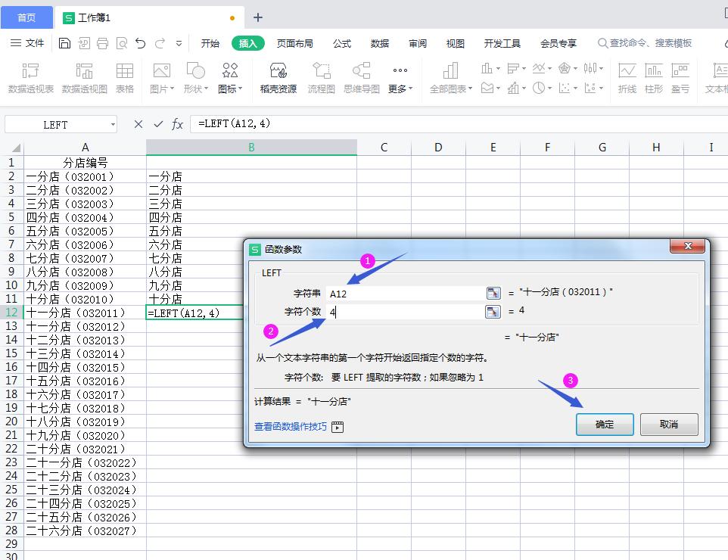Open the Formulas (公式) tab
The height and width of the screenshot is (560, 728).
click(x=342, y=43)
